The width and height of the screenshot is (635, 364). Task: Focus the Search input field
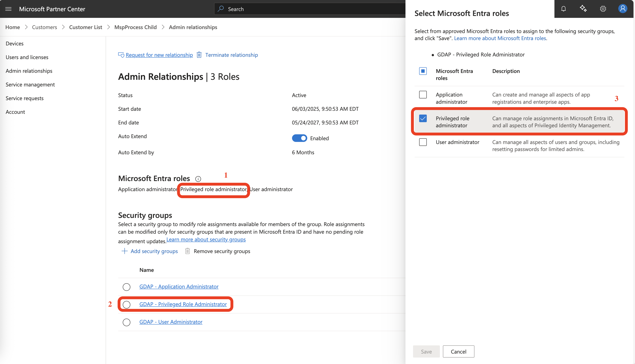pos(310,9)
